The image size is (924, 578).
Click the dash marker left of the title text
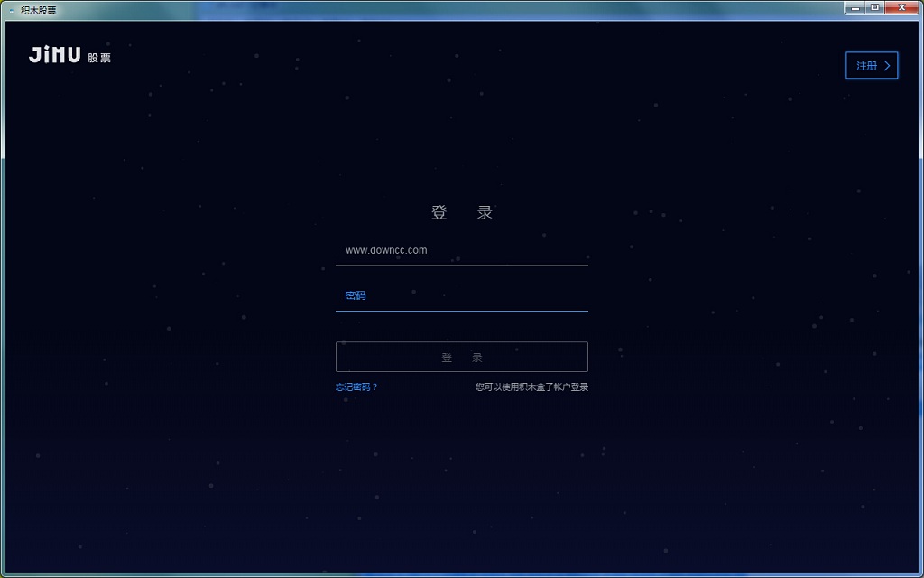(x=11, y=8)
